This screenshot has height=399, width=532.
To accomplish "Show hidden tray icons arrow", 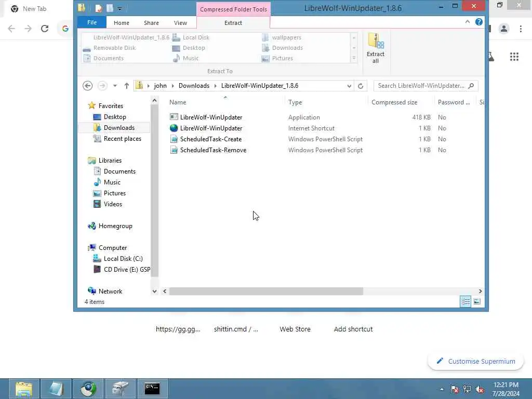I will click(x=442, y=389).
